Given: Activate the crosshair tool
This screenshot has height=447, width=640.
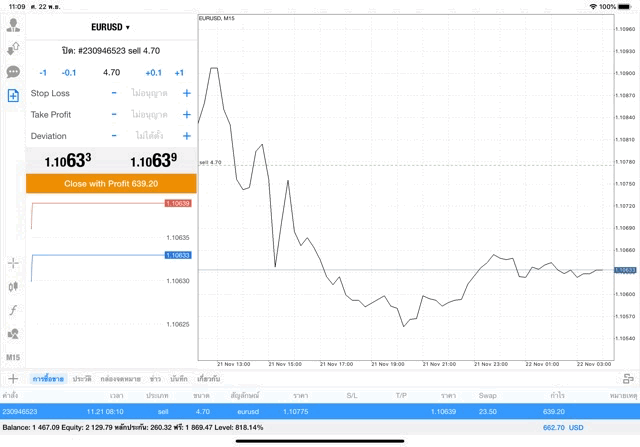Looking at the screenshot, I should pos(13,263).
